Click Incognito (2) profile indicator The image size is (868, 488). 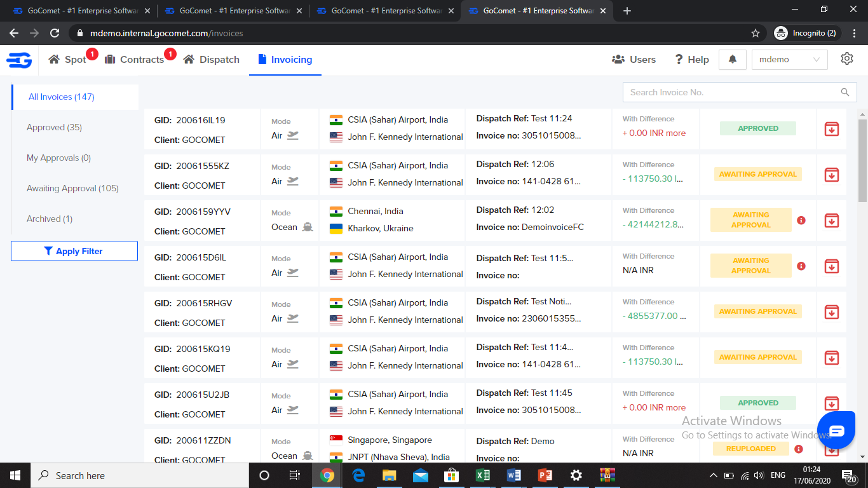point(806,33)
